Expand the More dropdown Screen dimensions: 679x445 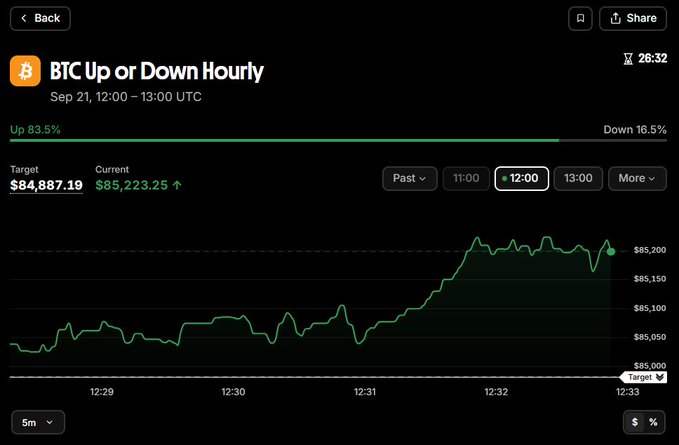[x=637, y=178]
